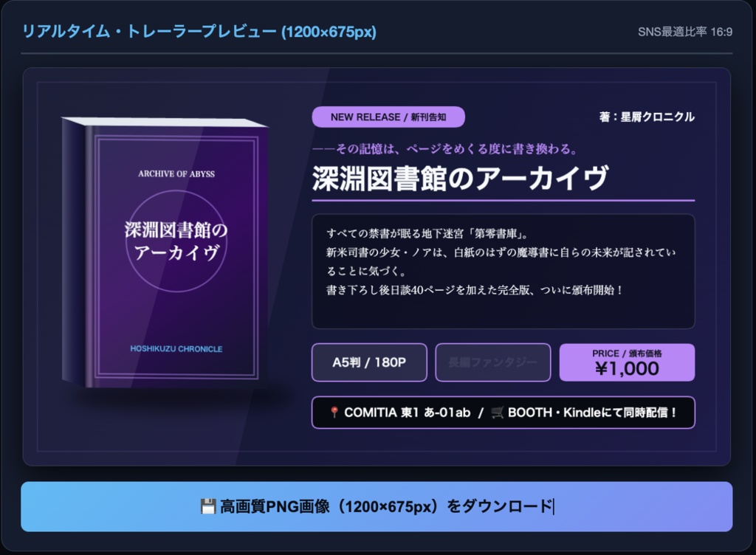The width and height of the screenshot is (756, 555).
Task: Click the red location pin icon
Action: pos(334,413)
